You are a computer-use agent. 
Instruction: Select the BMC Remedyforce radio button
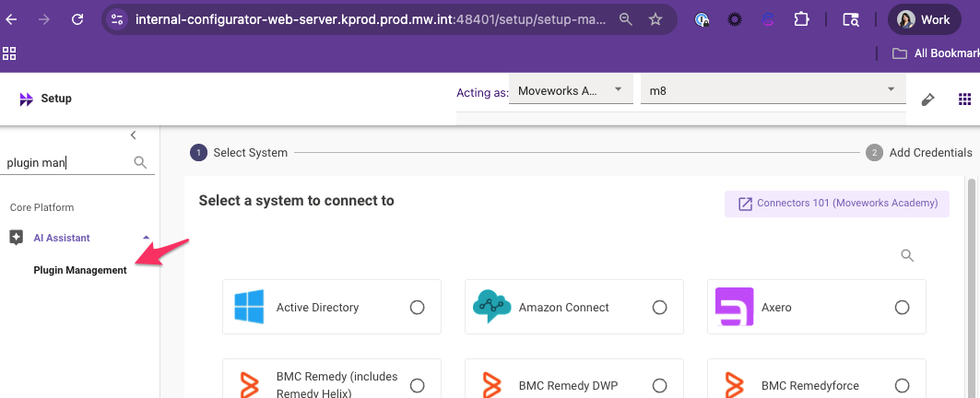[902, 385]
